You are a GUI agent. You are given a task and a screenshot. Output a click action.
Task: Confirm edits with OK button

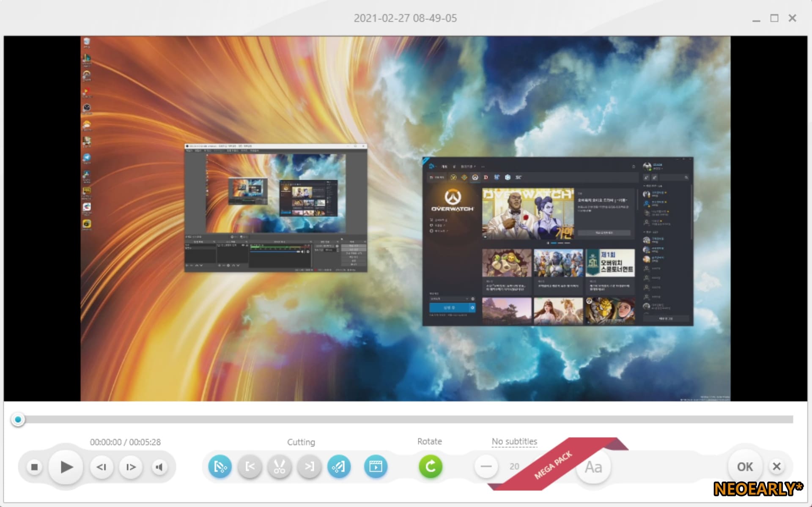[x=745, y=467]
